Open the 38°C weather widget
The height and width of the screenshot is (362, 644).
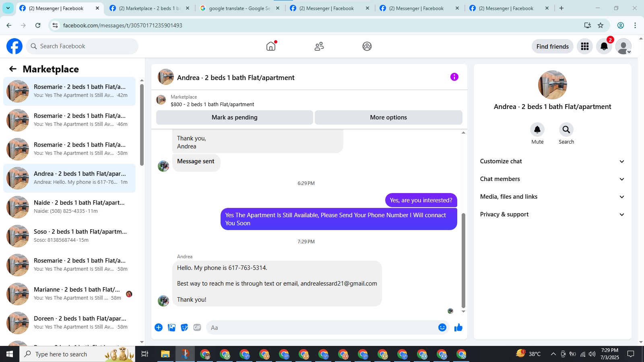click(x=528, y=354)
